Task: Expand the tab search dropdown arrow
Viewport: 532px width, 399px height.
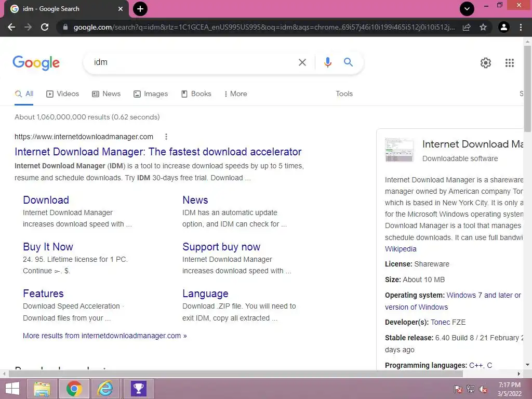Action: pos(467,9)
